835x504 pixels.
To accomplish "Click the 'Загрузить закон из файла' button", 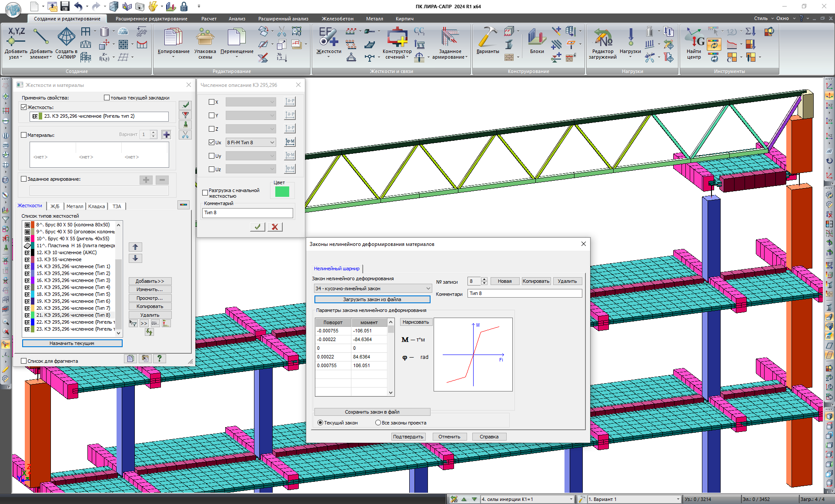I will 372,299.
